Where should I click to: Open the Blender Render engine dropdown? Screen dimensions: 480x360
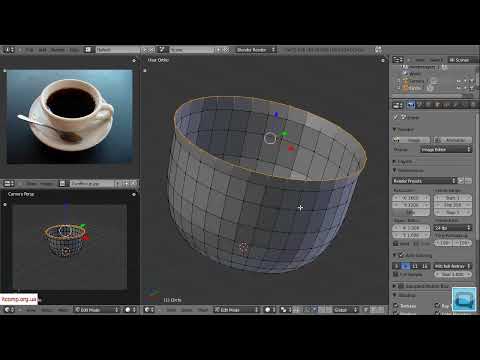256,50
